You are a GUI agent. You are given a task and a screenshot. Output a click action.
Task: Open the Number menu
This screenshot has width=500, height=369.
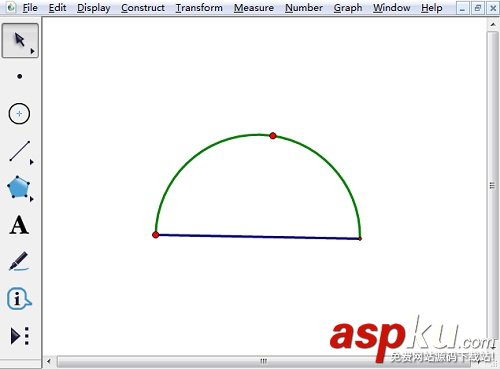click(304, 8)
